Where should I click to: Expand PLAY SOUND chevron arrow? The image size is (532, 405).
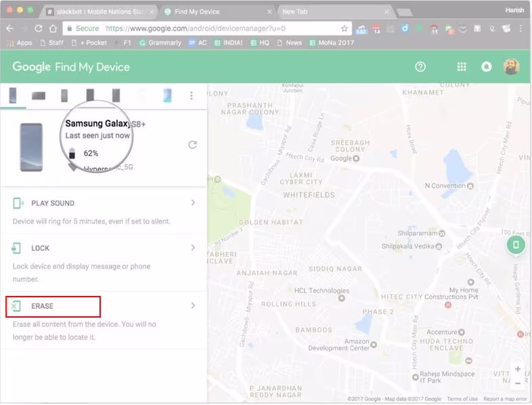(x=193, y=202)
